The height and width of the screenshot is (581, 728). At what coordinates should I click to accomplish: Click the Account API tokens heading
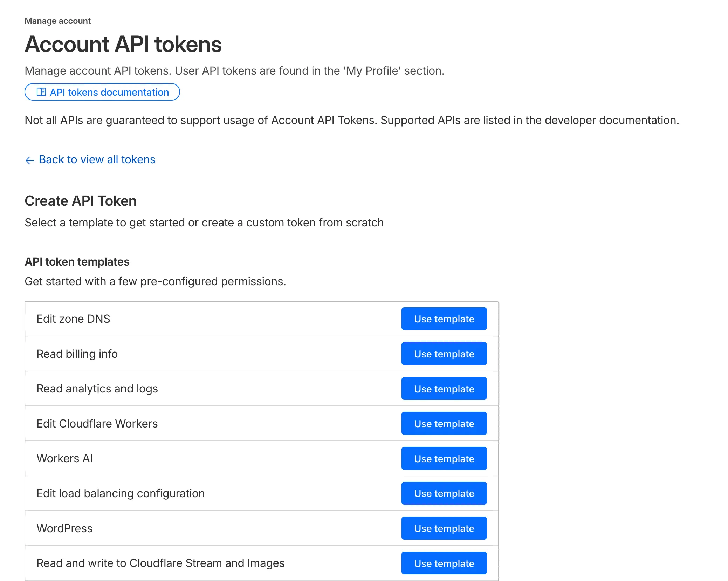tap(123, 44)
